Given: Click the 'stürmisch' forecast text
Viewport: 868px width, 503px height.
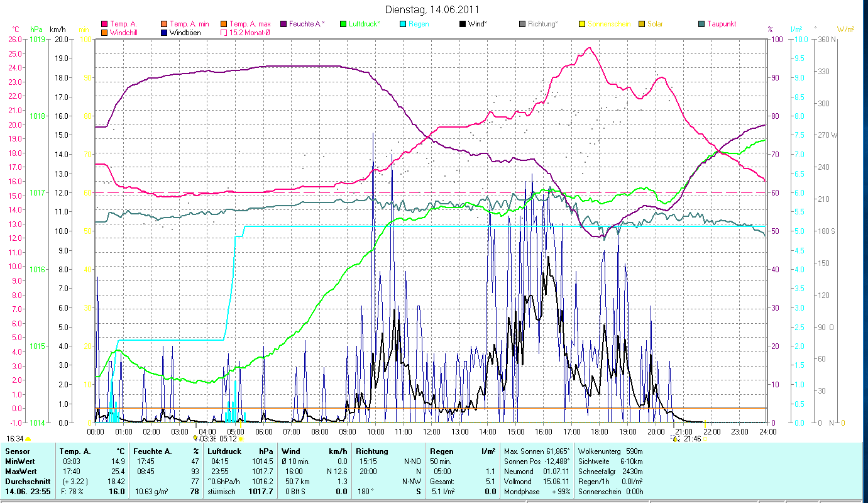Looking at the screenshot, I should [x=222, y=492].
